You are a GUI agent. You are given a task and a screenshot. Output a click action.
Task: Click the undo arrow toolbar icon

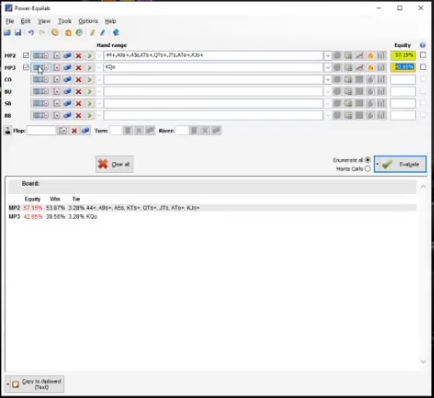click(x=31, y=33)
